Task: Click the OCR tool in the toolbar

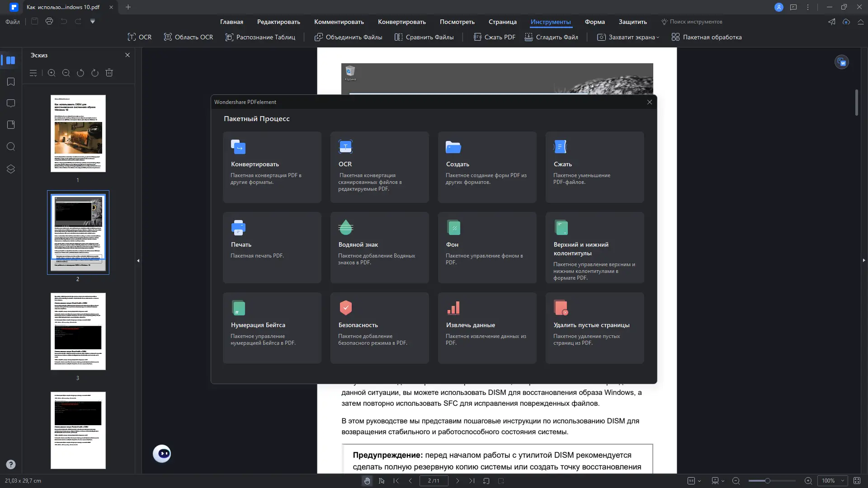Action: [140, 37]
